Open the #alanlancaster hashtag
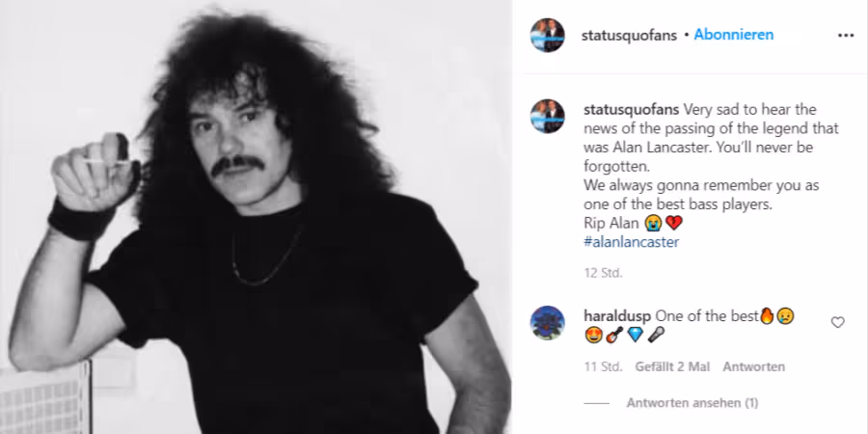The height and width of the screenshot is (434, 868). pos(631,242)
